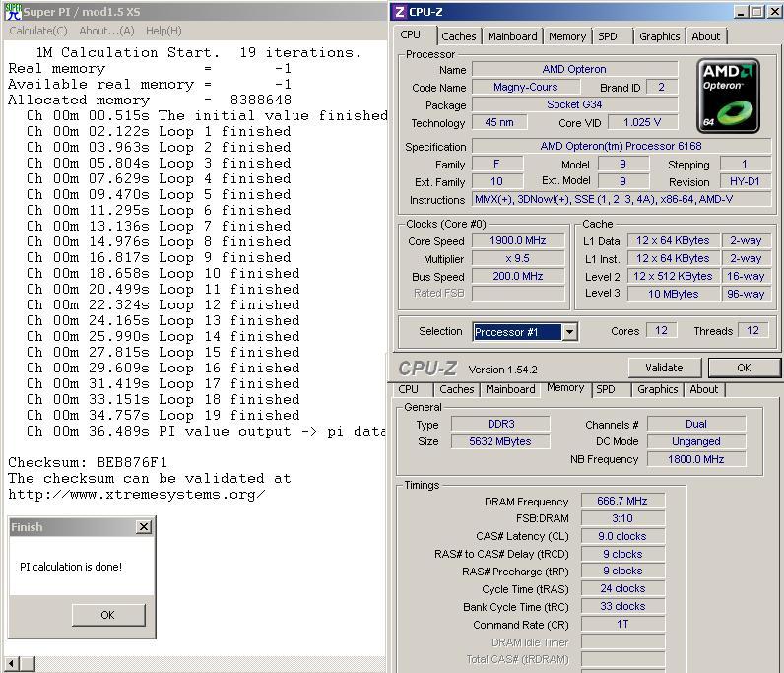Screen dimensions: 784x673
Task: Click the CAS# Latency 9.0 clocks value
Action: point(622,536)
